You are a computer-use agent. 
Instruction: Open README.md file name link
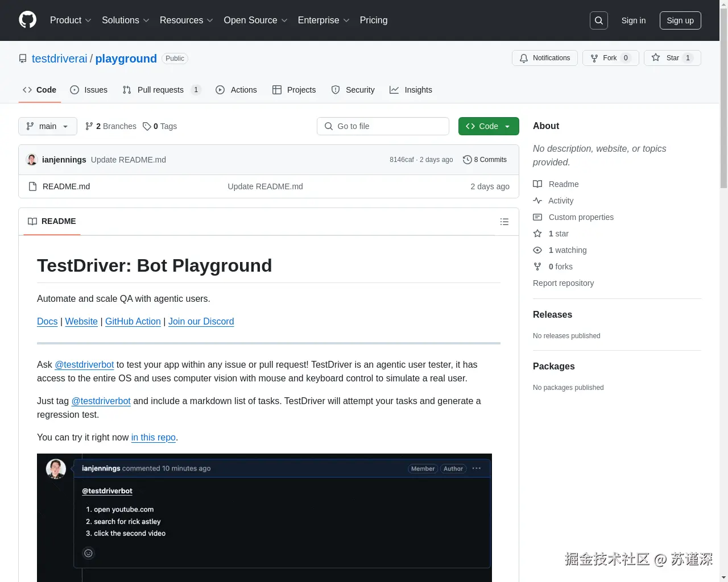coord(67,186)
